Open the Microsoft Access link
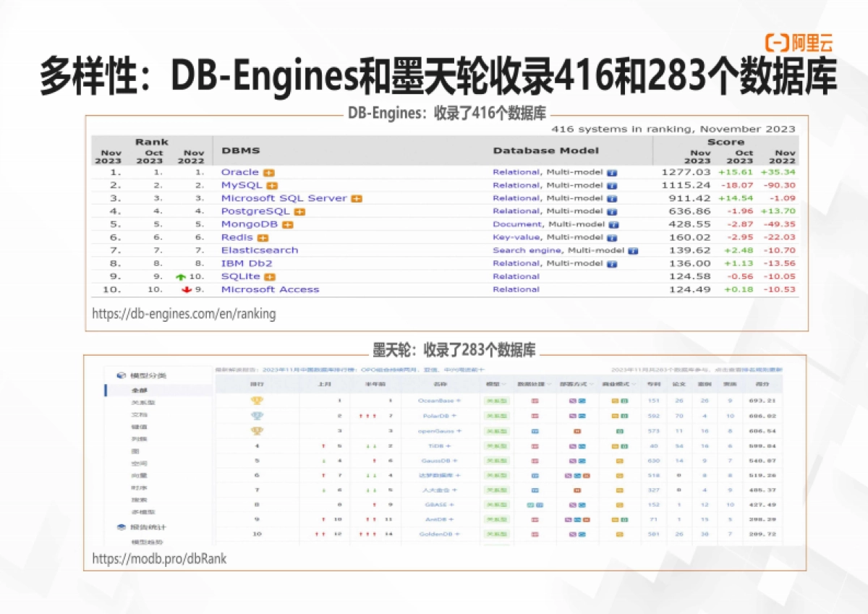The image size is (868, 614). pos(270,289)
